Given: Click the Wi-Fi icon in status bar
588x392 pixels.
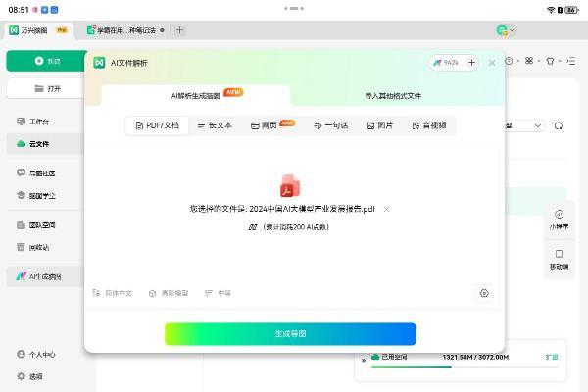Looking at the screenshot, I should coord(551,10).
